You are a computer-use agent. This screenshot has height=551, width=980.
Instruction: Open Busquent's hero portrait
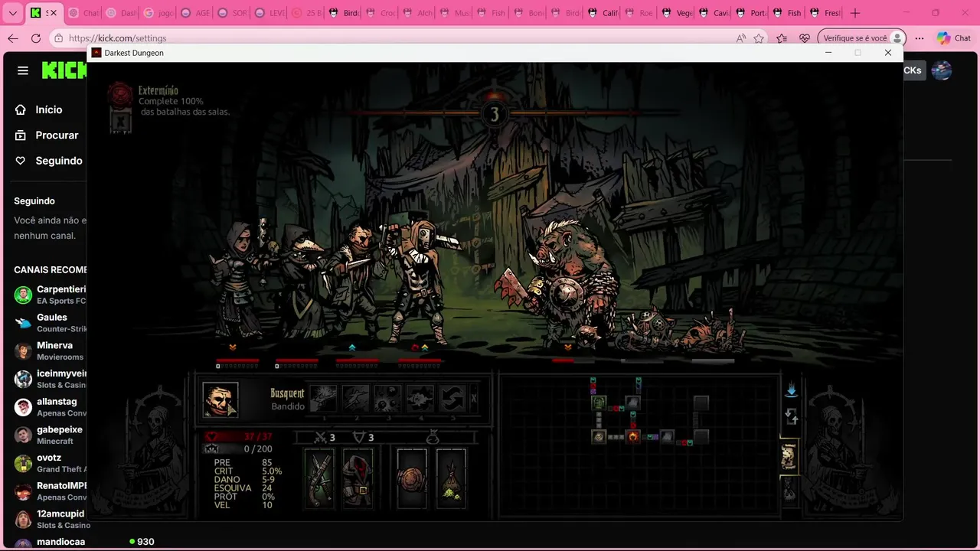[220, 399]
